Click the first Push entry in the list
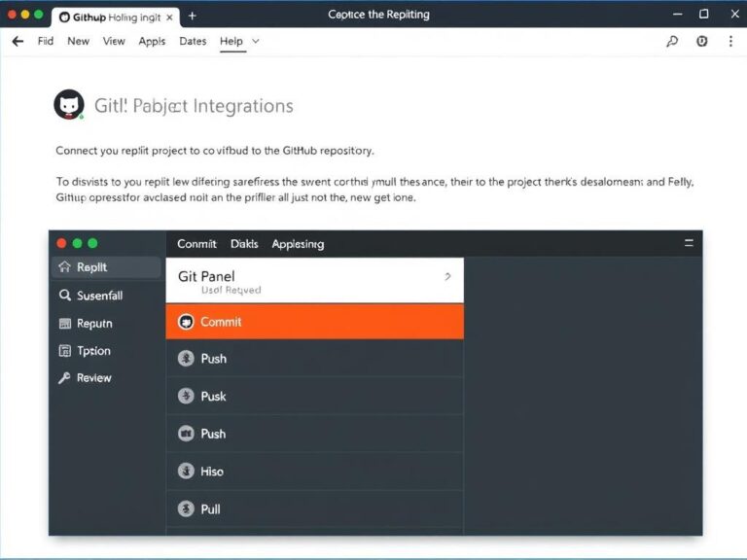Viewport: 747px width, 560px height. click(x=213, y=359)
